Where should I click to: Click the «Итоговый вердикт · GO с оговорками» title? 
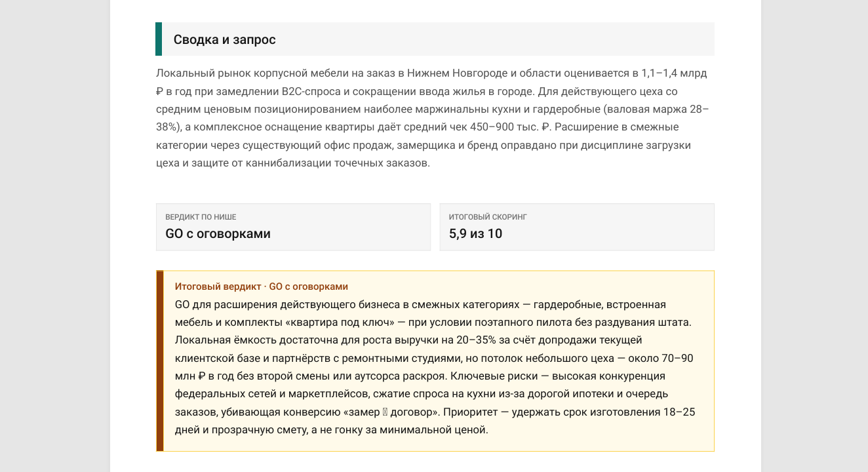[261, 286]
